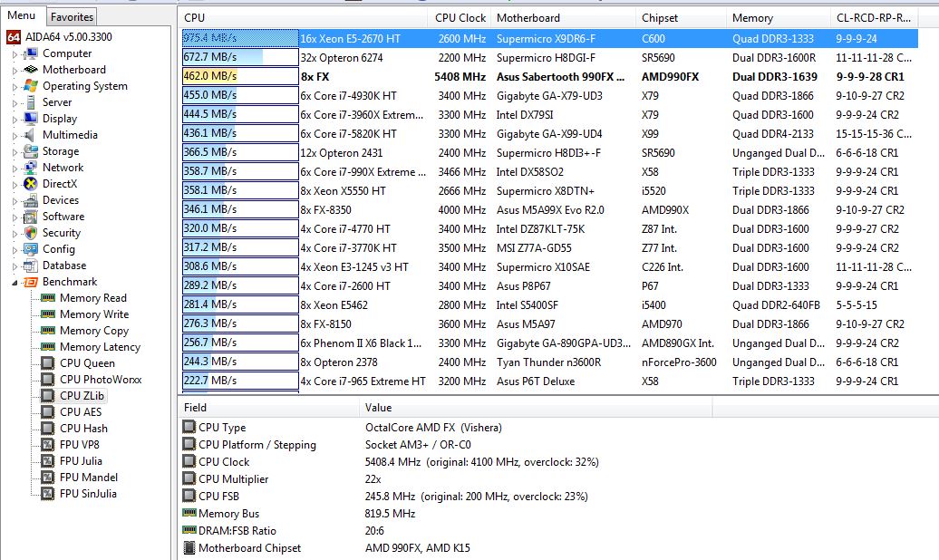Screen dimensions: 939x560
Task: Open the CPU AES benchmark
Action: pos(81,412)
